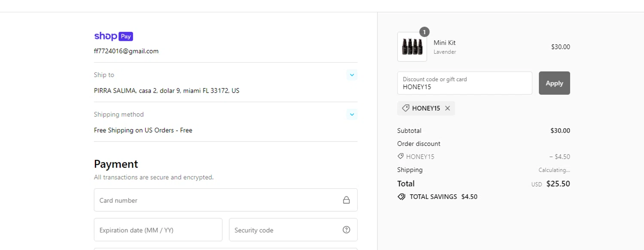Viewport: 644px width, 250px height.
Task: Click the Total Savings tag icon
Action: pos(401,197)
